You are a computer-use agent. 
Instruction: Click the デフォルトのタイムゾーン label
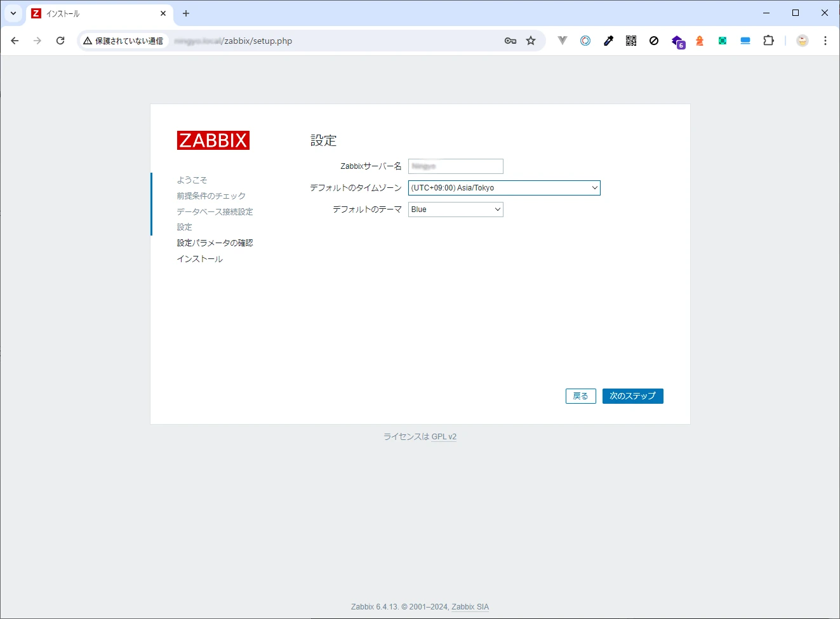click(x=356, y=188)
